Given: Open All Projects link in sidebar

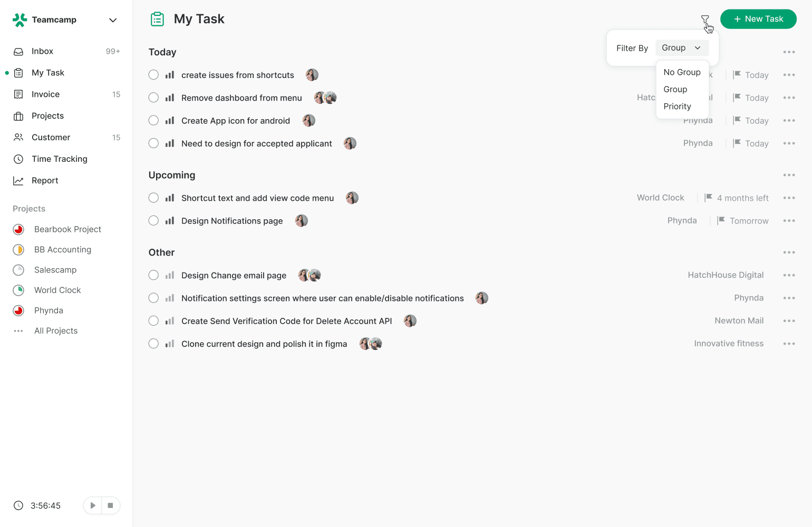Looking at the screenshot, I should pyautogui.click(x=56, y=331).
